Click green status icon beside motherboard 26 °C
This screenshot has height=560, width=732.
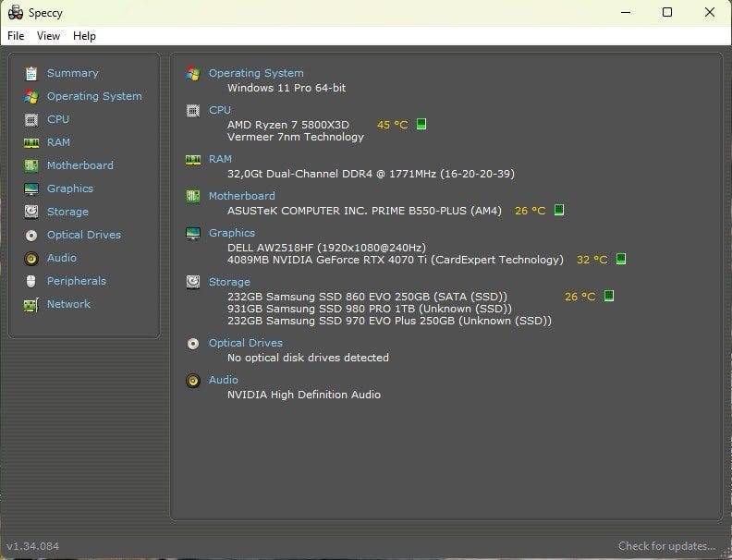tap(559, 210)
